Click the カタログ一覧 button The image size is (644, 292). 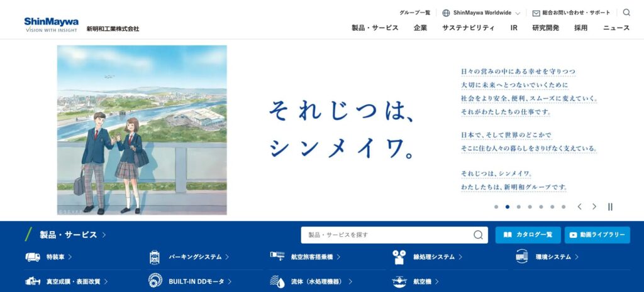(528, 235)
